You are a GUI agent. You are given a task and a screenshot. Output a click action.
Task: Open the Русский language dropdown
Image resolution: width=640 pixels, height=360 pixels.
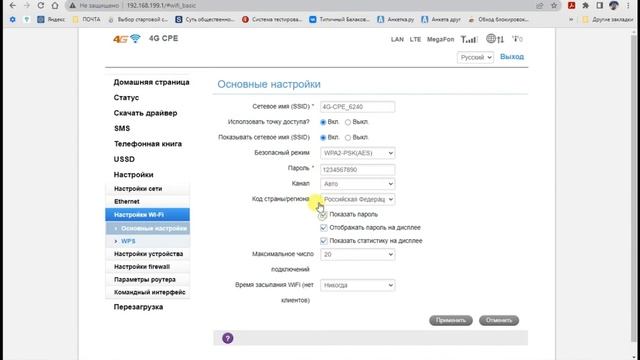point(475,57)
